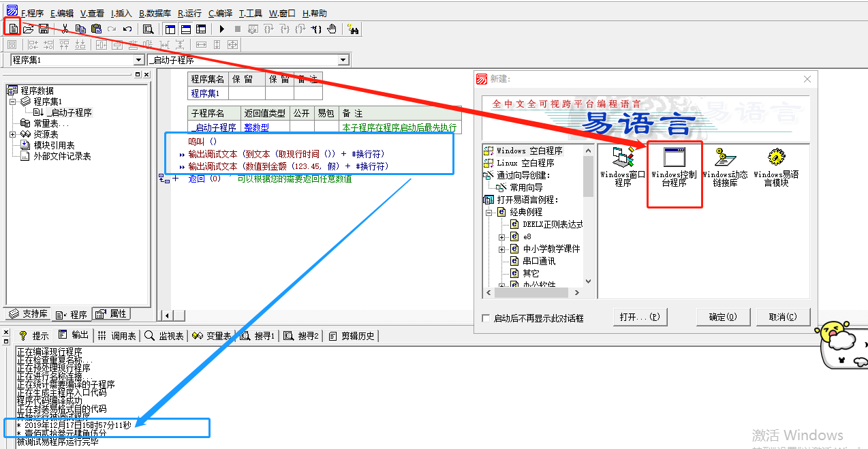Viewport: 868px width, 449px height.
Task: Click the hand icon in the debug toolbar
Action: point(332,29)
